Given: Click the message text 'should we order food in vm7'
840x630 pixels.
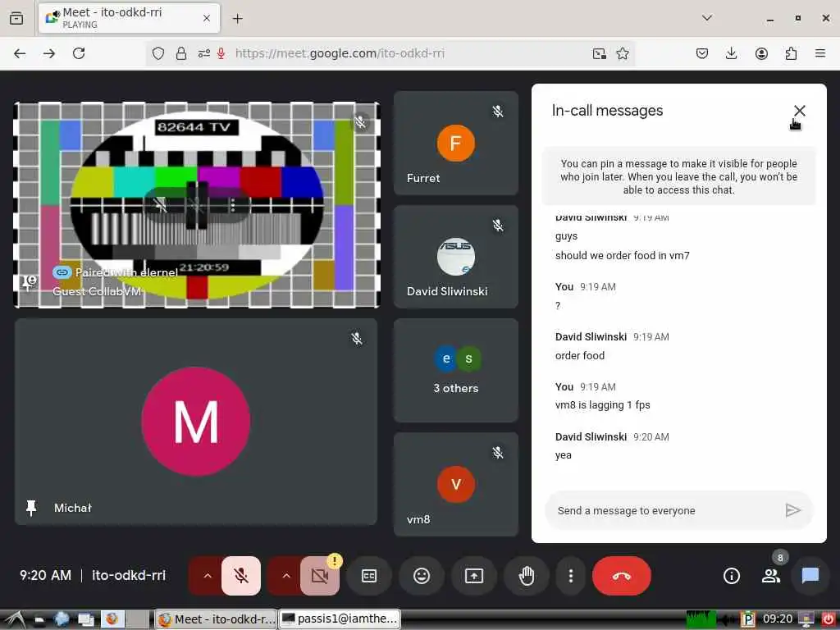Looking at the screenshot, I should tap(622, 256).
